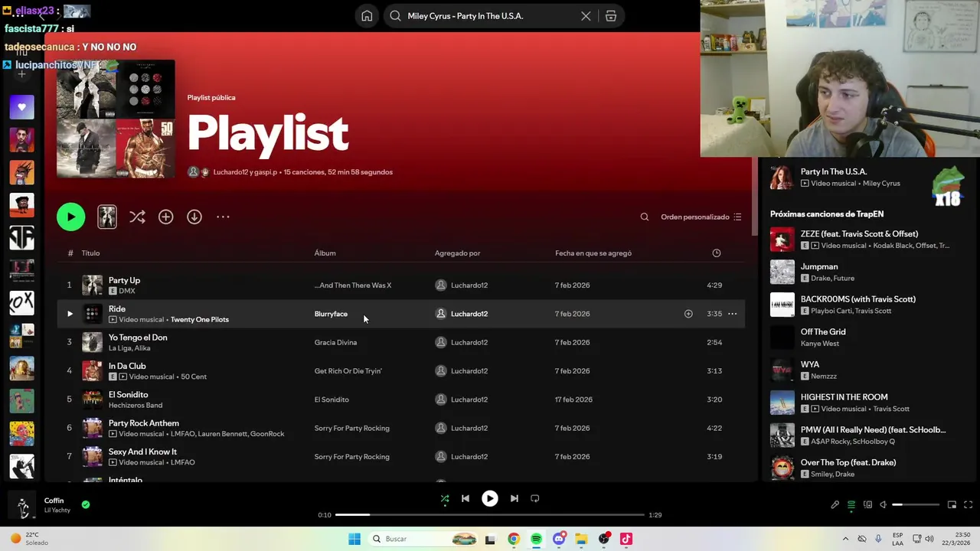Toggle the queue view icon

tap(851, 505)
